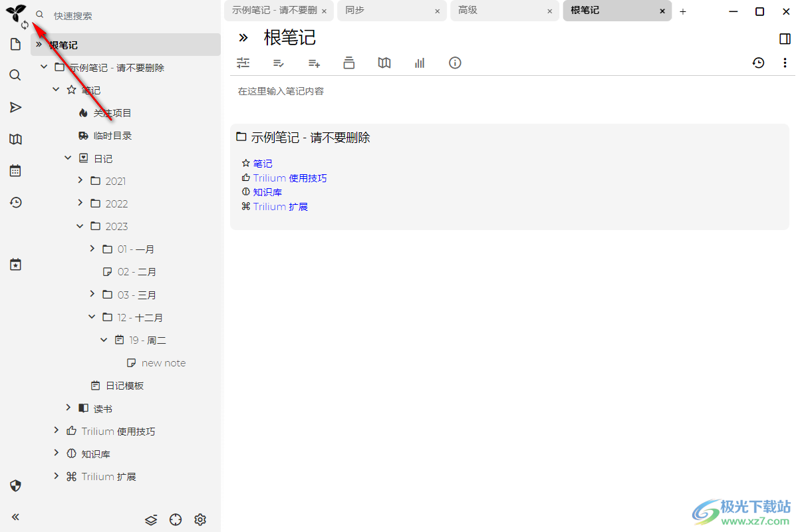This screenshot has height=532, width=798.
Task: Collapse the 日记 tree node
Action: 68,158
